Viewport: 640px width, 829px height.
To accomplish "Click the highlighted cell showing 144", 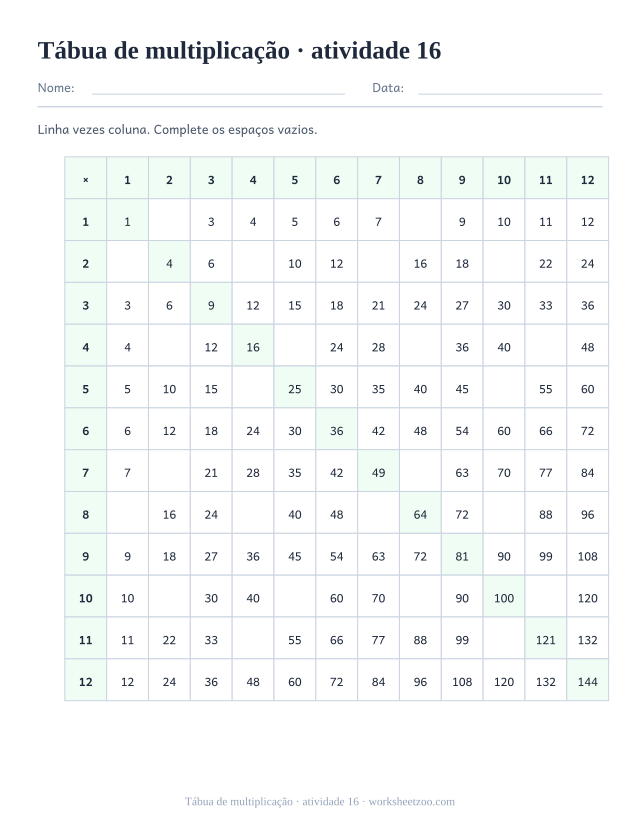I will (588, 681).
